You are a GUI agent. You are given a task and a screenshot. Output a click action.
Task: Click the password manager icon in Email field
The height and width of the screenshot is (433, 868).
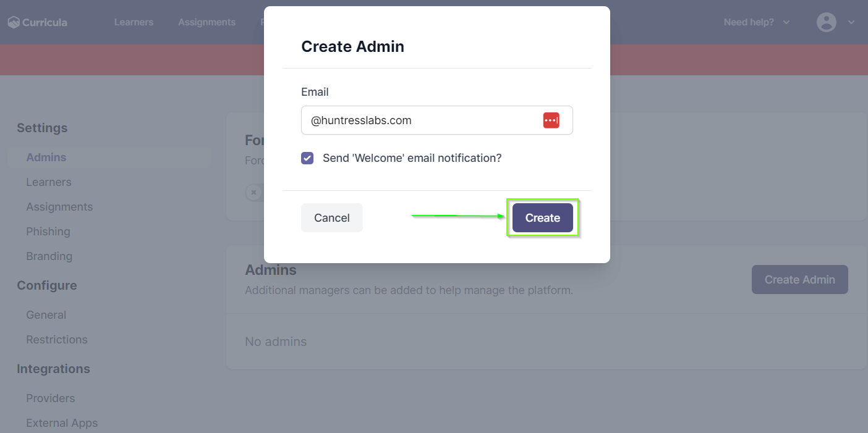[551, 120]
